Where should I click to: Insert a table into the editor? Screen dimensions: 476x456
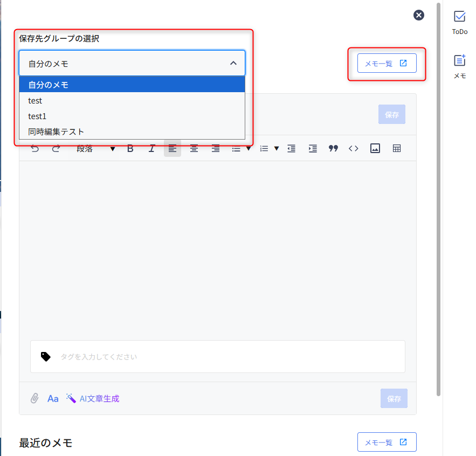[x=397, y=149]
